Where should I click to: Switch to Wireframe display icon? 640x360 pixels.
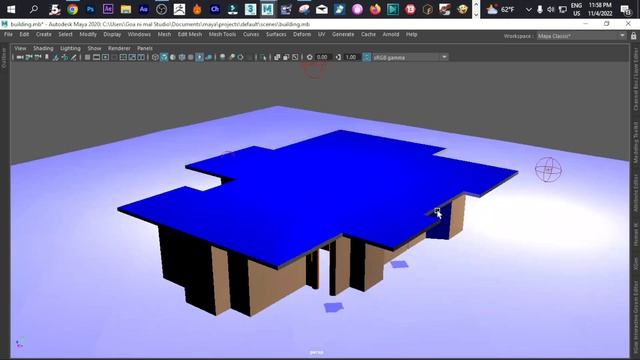point(155,58)
